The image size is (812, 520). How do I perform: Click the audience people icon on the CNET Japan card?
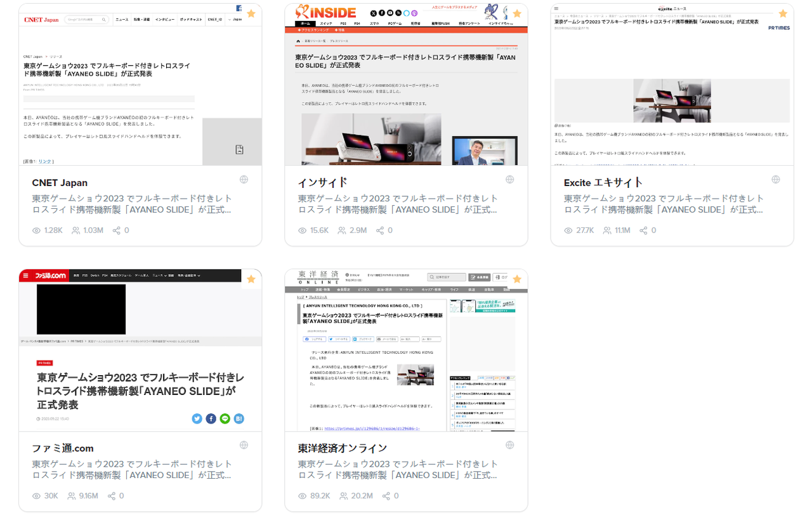click(76, 230)
